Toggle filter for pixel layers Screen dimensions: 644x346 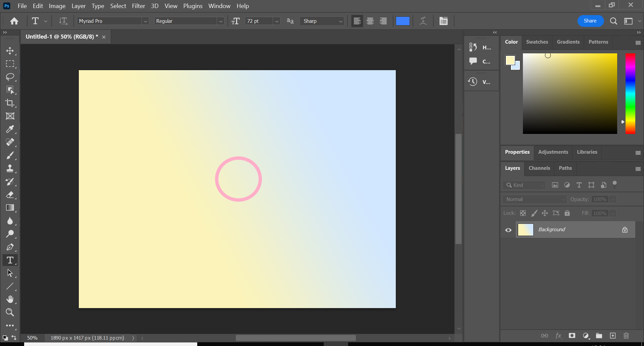tap(555, 185)
